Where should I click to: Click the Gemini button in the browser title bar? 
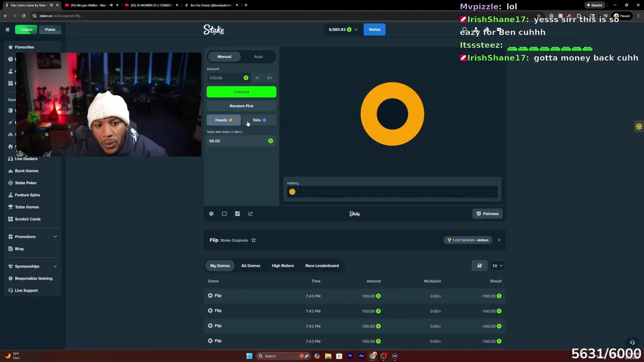(594, 5)
